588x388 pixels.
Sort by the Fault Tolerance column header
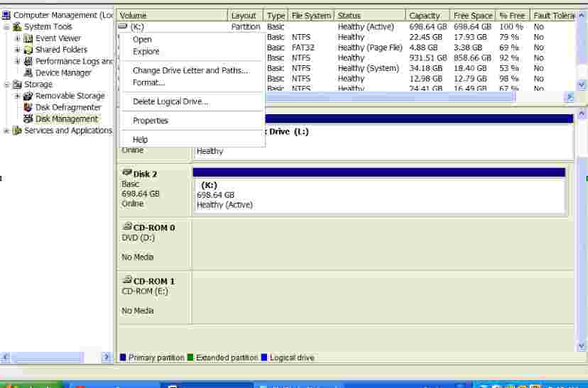(552, 16)
